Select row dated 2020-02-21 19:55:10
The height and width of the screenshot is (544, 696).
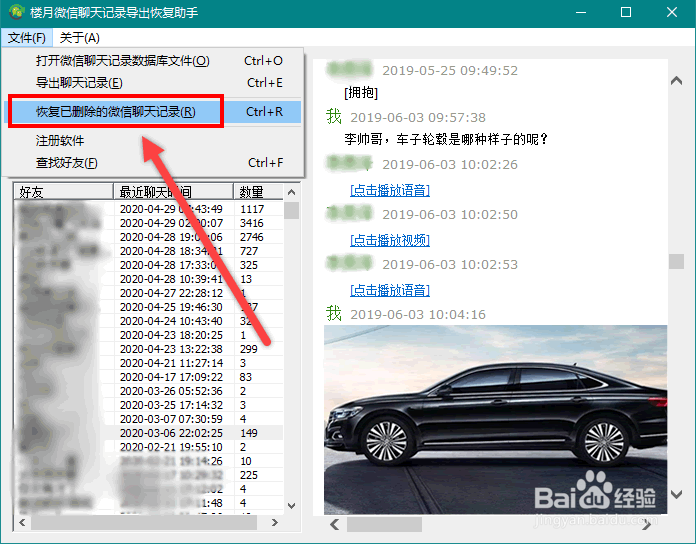(149, 447)
